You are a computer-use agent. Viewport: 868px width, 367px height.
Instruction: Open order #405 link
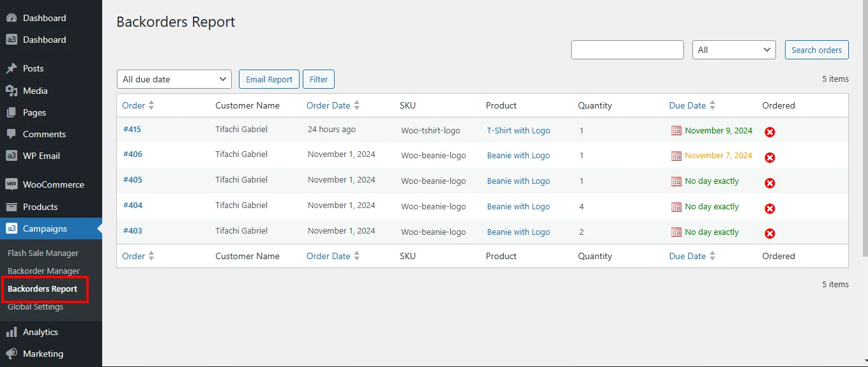click(x=133, y=180)
